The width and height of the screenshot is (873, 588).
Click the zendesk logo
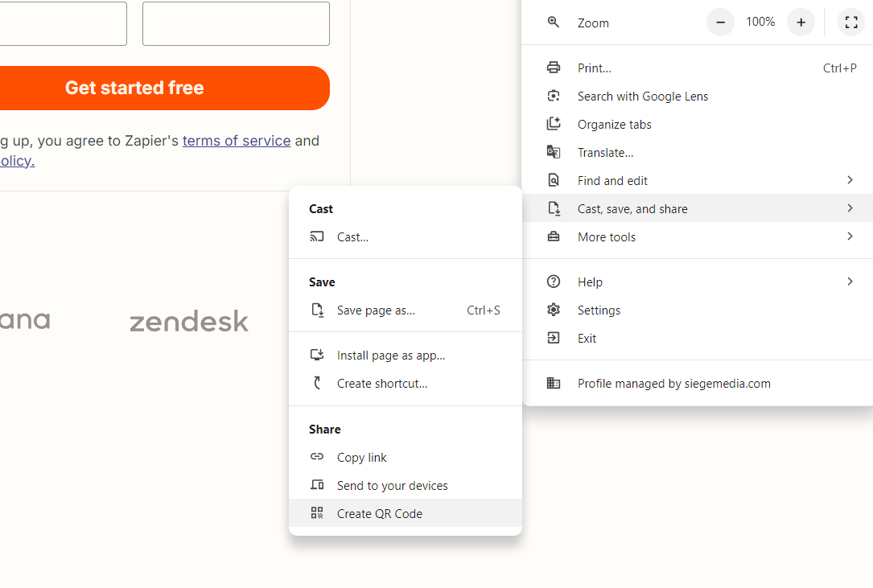[189, 321]
